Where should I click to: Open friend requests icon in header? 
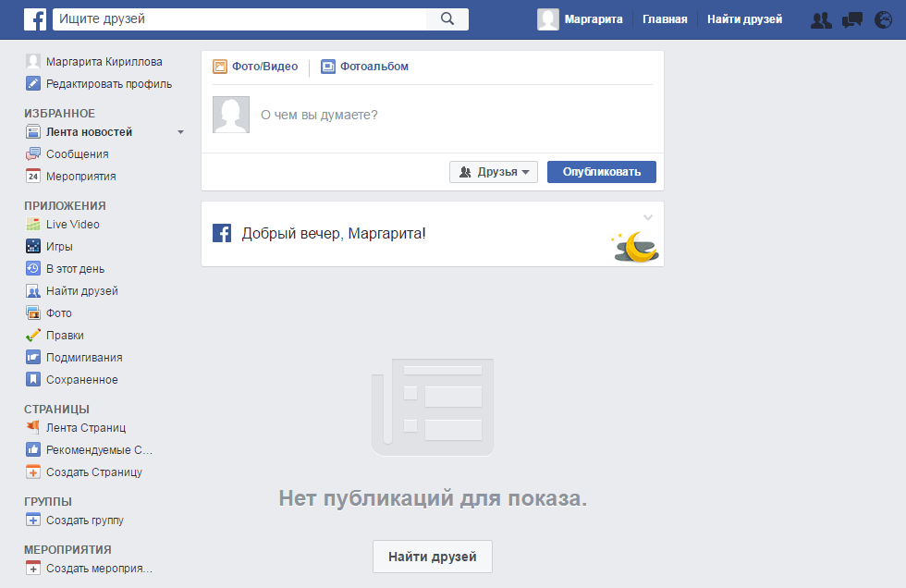click(821, 20)
